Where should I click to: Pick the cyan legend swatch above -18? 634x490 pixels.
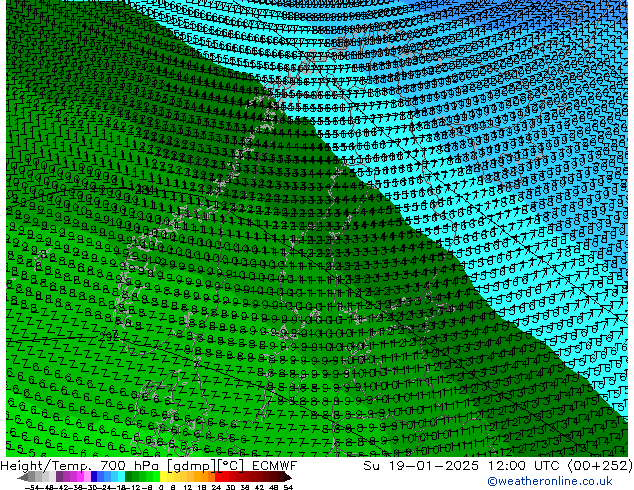(121, 476)
